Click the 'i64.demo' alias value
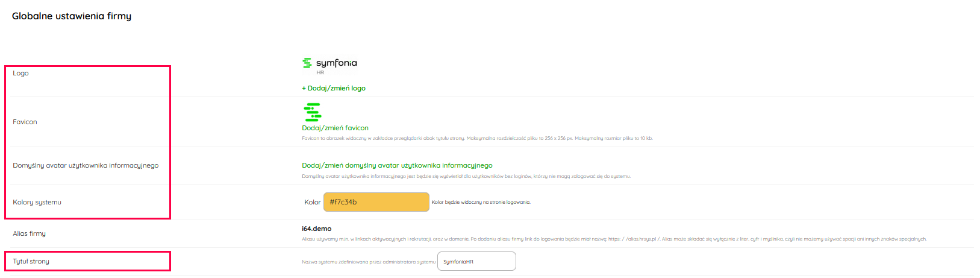Screen dimensions: 980x278 coord(317,229)
